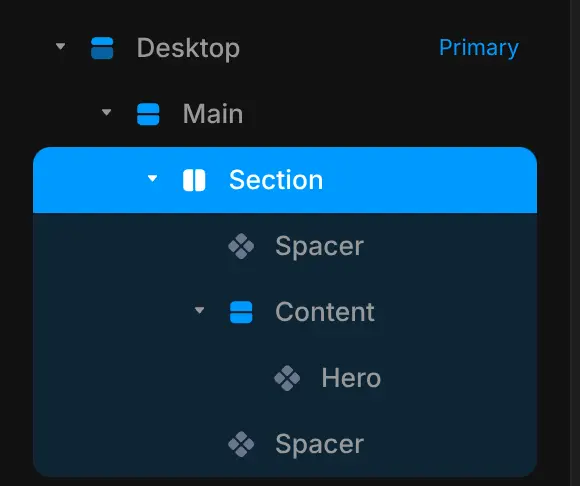
Task: Collapse the Content layer children
Action: click(x=199, y=310)
